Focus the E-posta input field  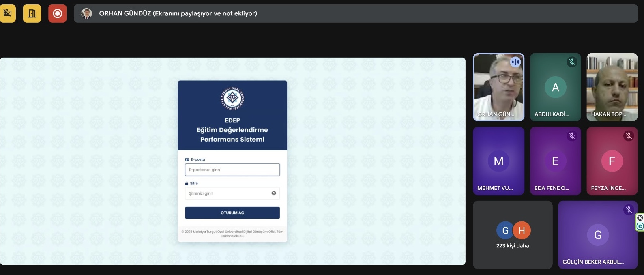pos(232,170)
